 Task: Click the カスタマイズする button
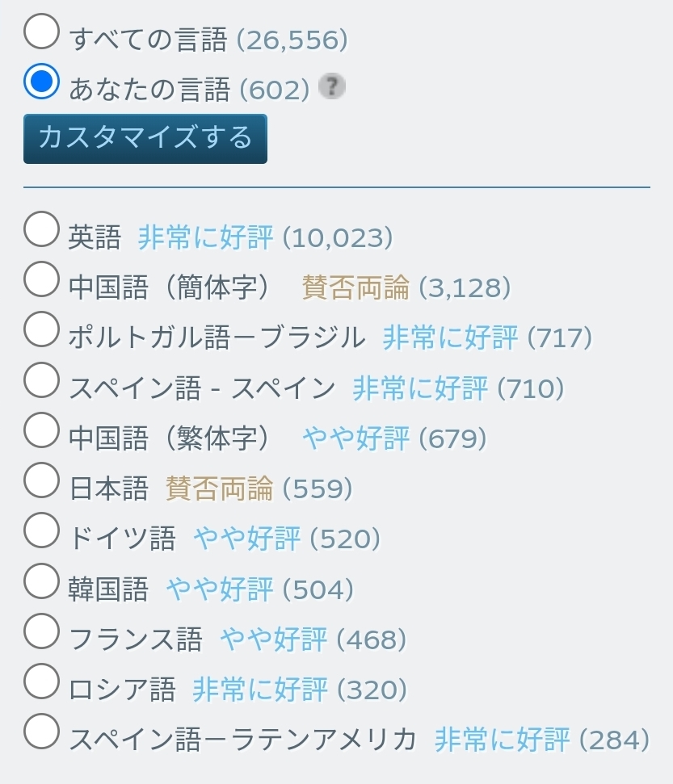point(145,139)
